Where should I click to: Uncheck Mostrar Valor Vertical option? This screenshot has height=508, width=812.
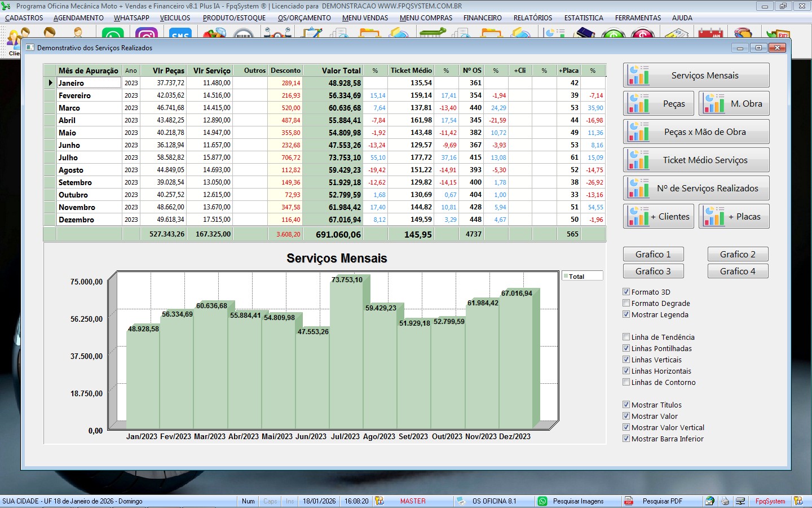point(626,427)
